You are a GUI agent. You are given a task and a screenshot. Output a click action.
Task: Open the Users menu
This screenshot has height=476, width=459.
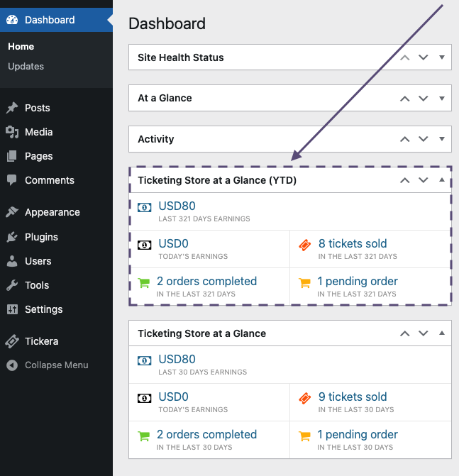(x=38, y=261)
